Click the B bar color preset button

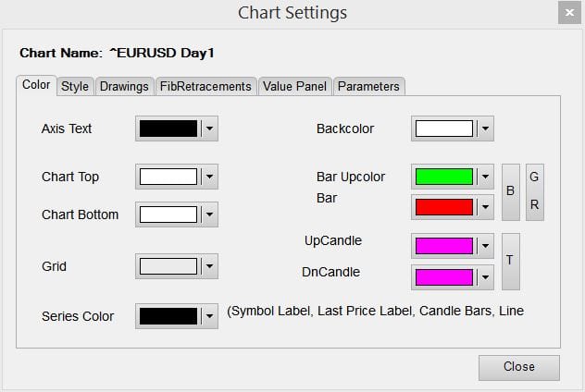click(510, 192)
